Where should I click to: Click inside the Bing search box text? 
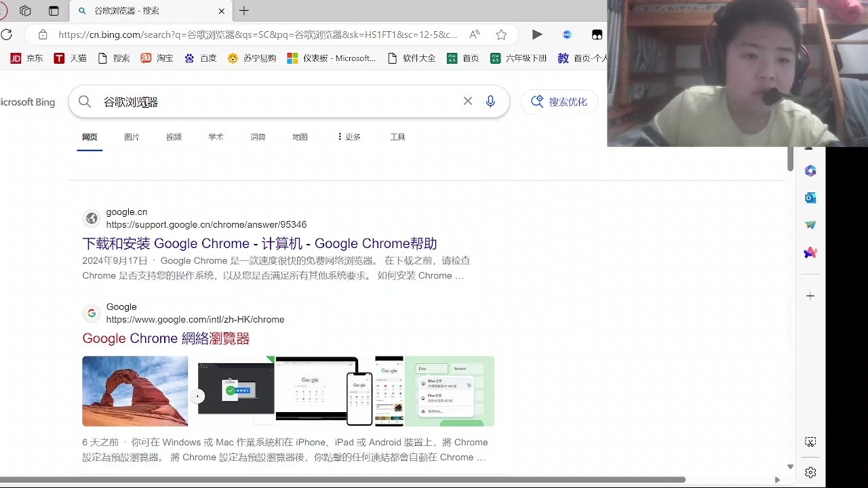pos(131,102)
